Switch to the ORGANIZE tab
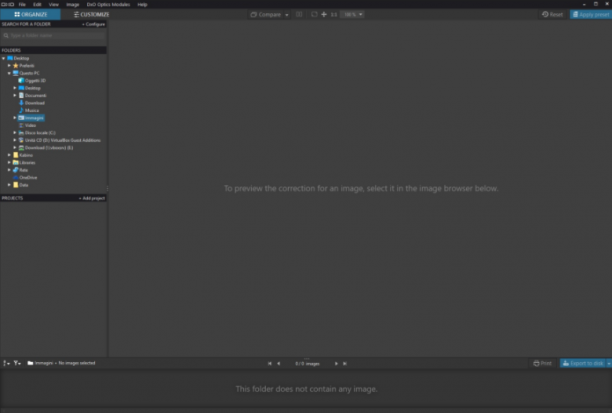612x413 pixels. 30,14
